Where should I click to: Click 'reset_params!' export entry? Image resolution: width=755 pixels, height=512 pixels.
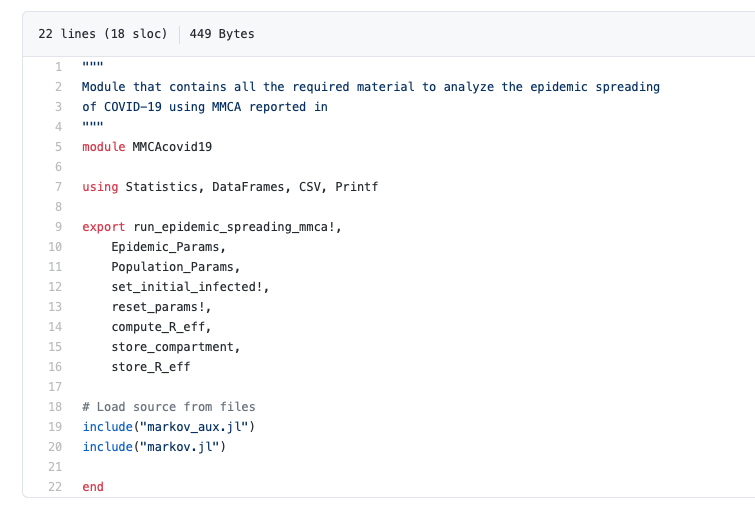(158, 306)
